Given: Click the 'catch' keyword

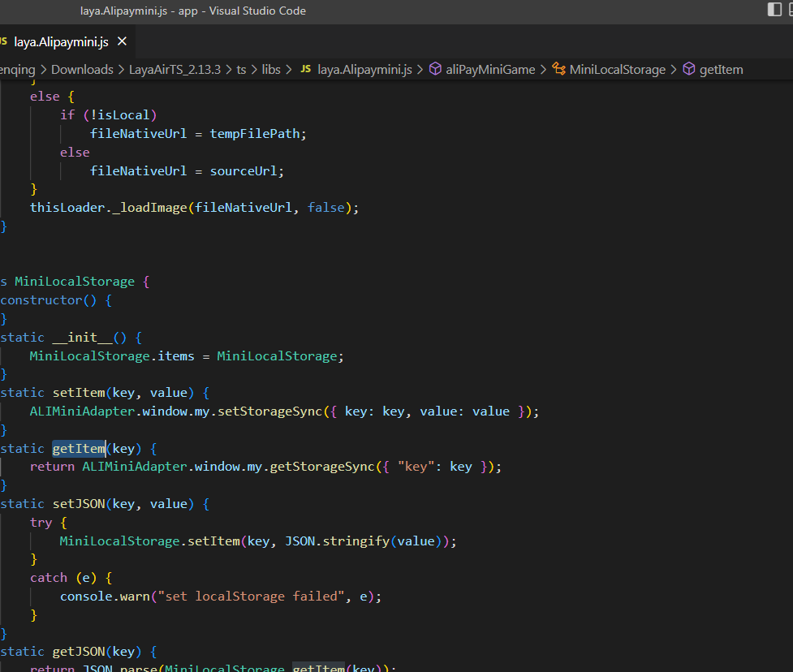Looking at the screenshot, I should (49, 578).
